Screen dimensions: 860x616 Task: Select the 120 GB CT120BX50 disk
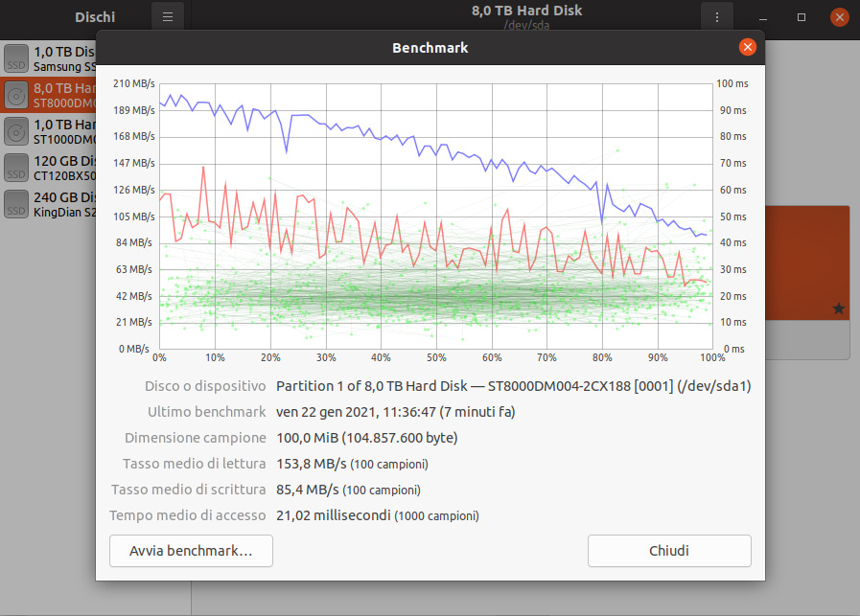48,168
